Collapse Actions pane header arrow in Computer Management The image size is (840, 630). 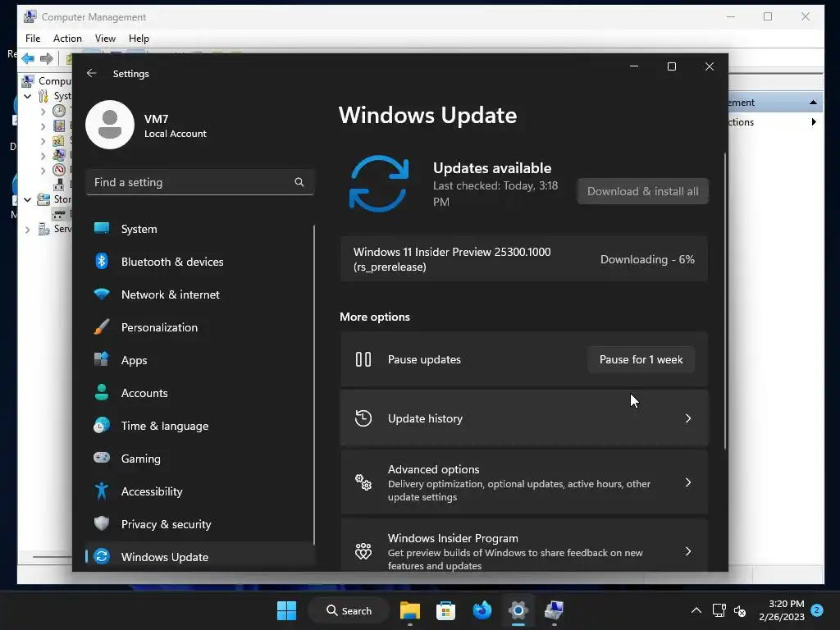coord(813,103)
